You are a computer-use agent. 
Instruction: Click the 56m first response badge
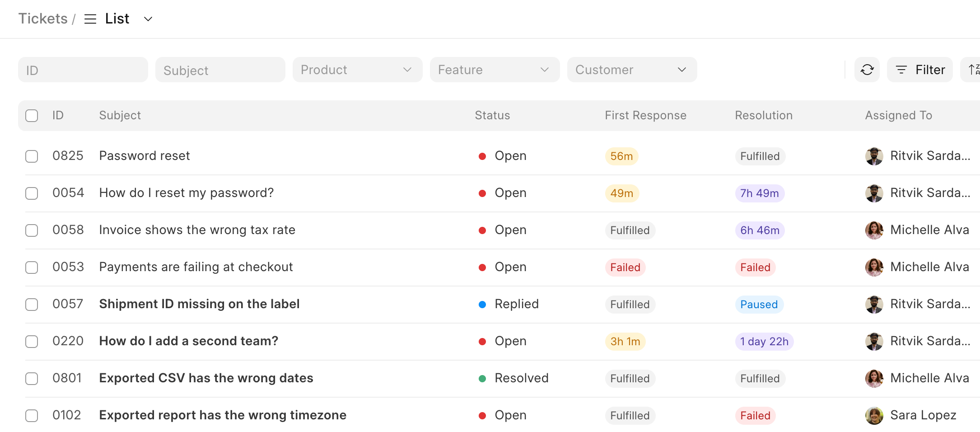(621, 156)
